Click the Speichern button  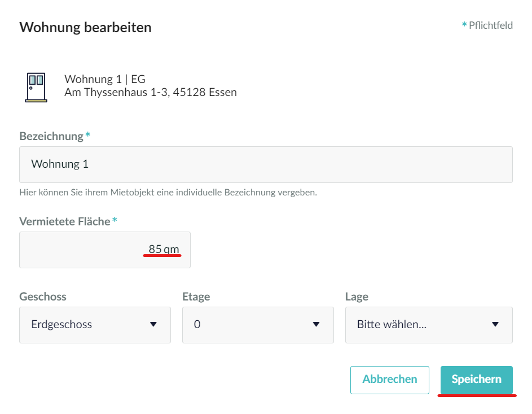[476, 380]
